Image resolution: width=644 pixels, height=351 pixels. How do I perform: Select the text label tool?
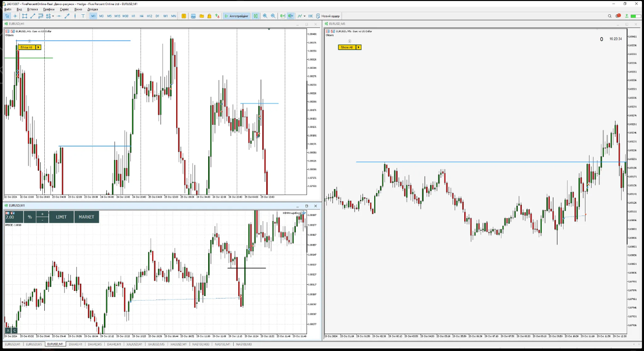click(x=83, y=16)
